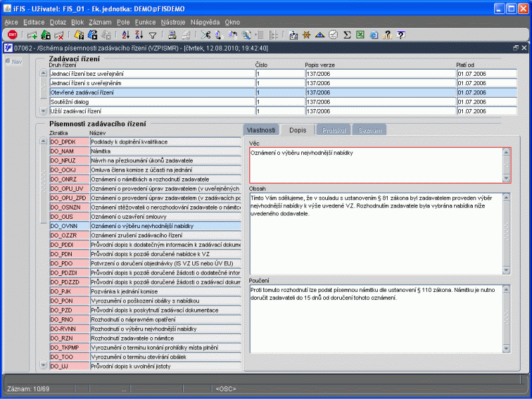Click the add new record icon
The image size is (532, 399).
(x=32, y=35)
